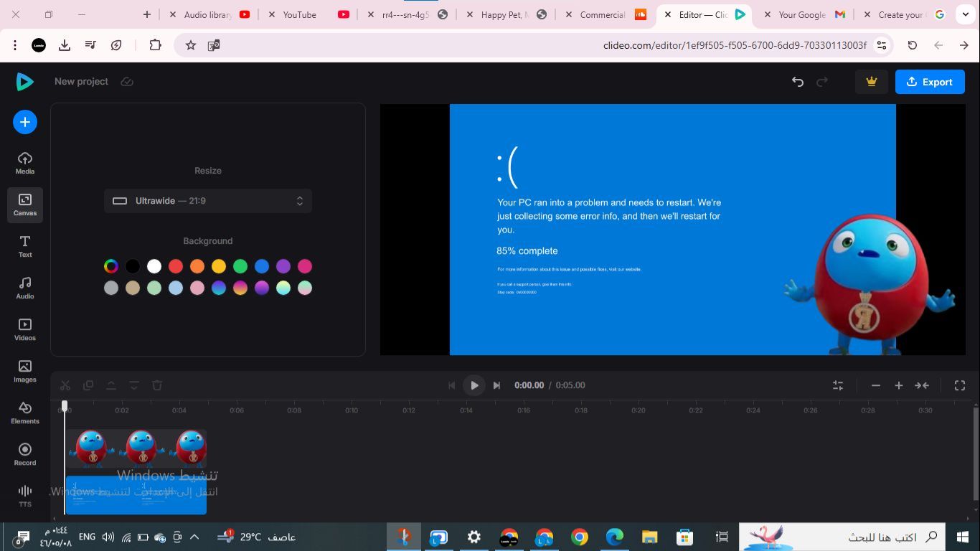Expand hidden system tray icons
The image size is (980, 551).
194,537
